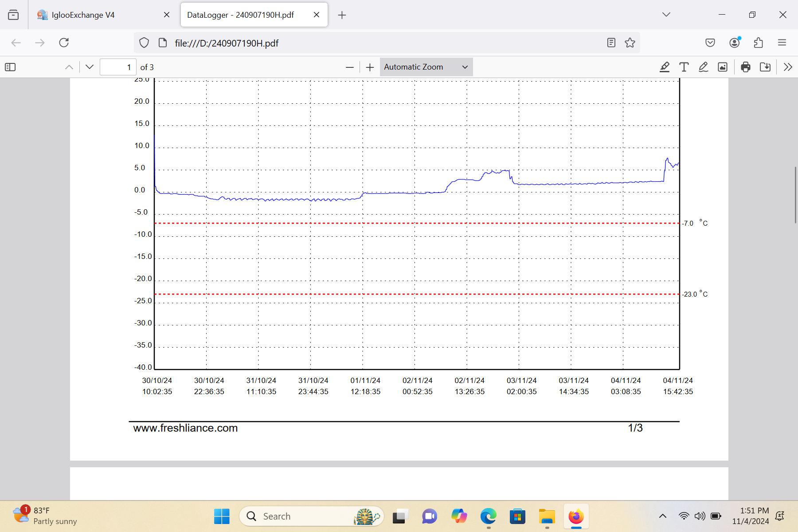Open the Wi-Fi network tray icon
This screenshot has width=798, height=532.
684,516
